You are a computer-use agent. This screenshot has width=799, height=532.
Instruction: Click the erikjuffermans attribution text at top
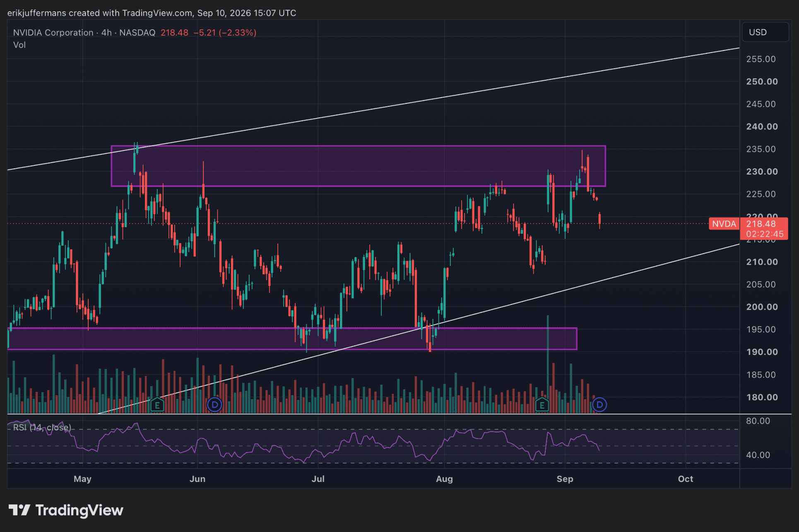coord(152,13)
